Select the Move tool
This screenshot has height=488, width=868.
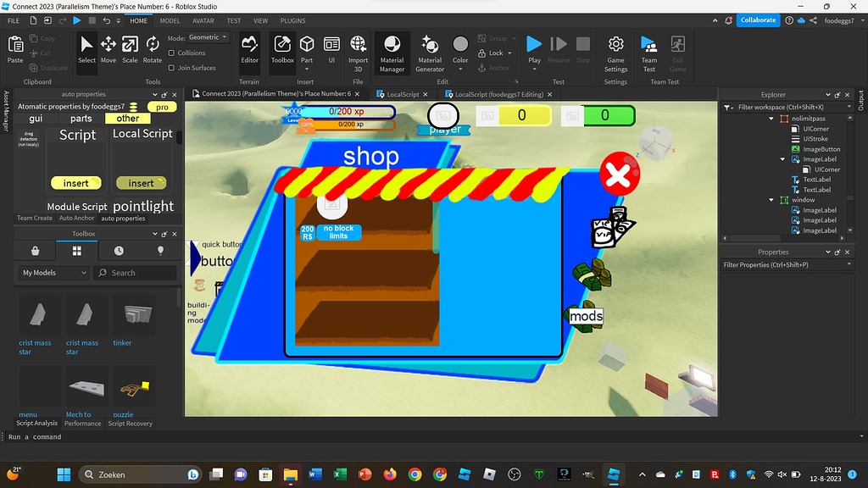click(x=109, y=48)
